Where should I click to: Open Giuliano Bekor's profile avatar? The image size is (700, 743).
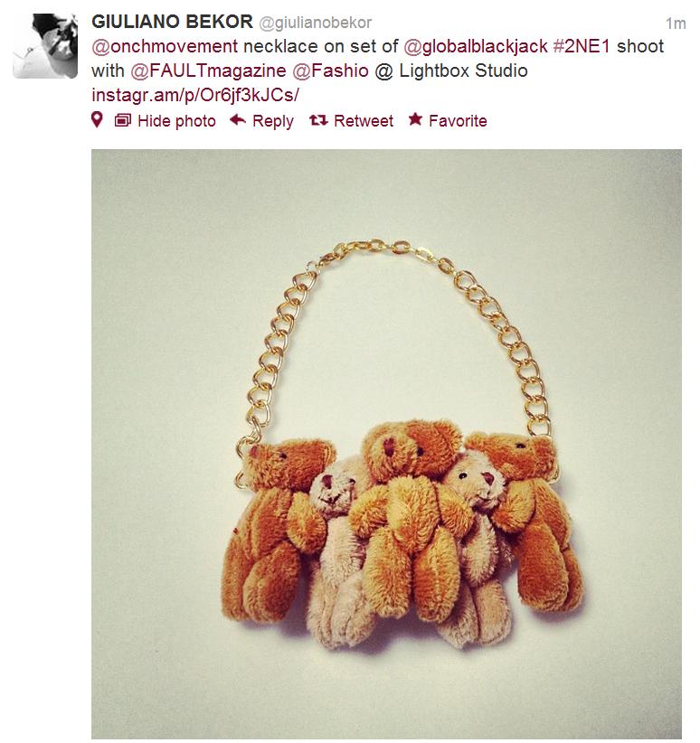[46, 46]
